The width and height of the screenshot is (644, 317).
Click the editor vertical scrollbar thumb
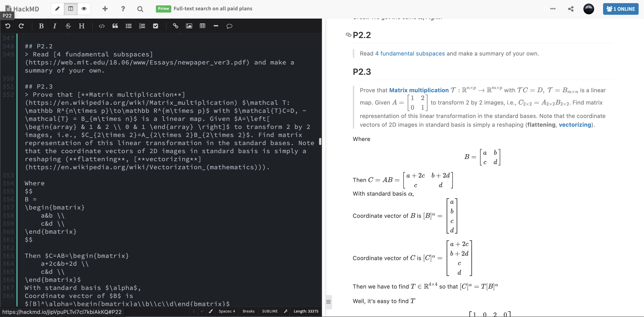point(320,141)
